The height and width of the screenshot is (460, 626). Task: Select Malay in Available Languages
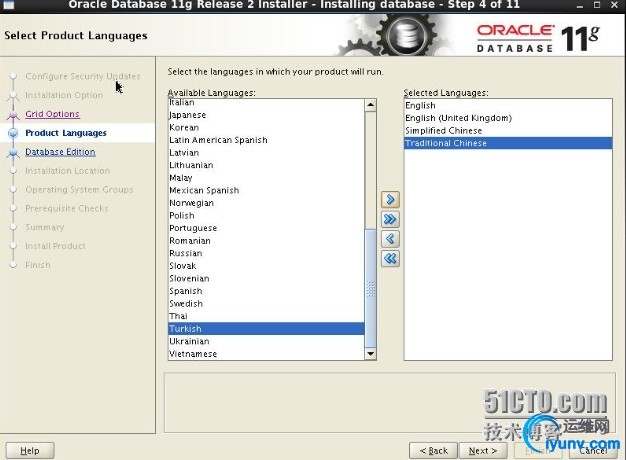[266, 178]
